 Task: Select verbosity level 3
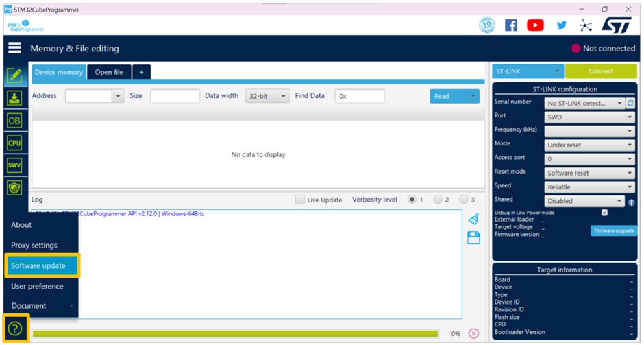[464, 200]
